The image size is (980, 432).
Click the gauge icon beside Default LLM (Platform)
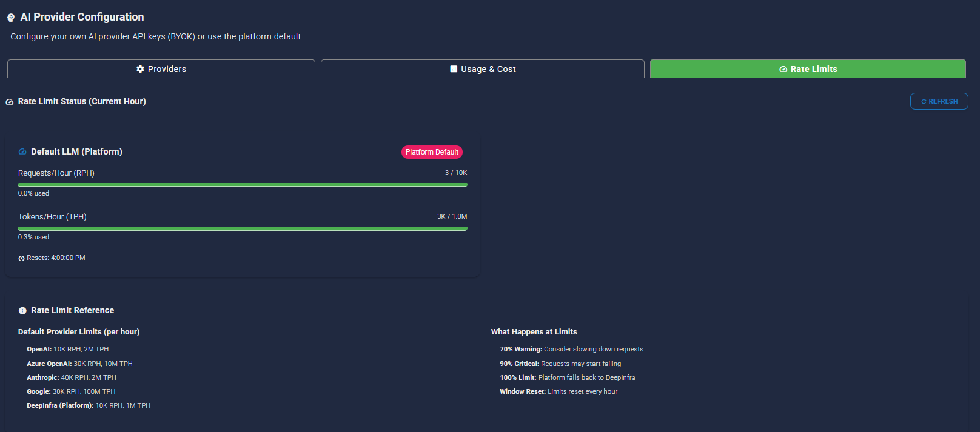[x=22, y=151]
